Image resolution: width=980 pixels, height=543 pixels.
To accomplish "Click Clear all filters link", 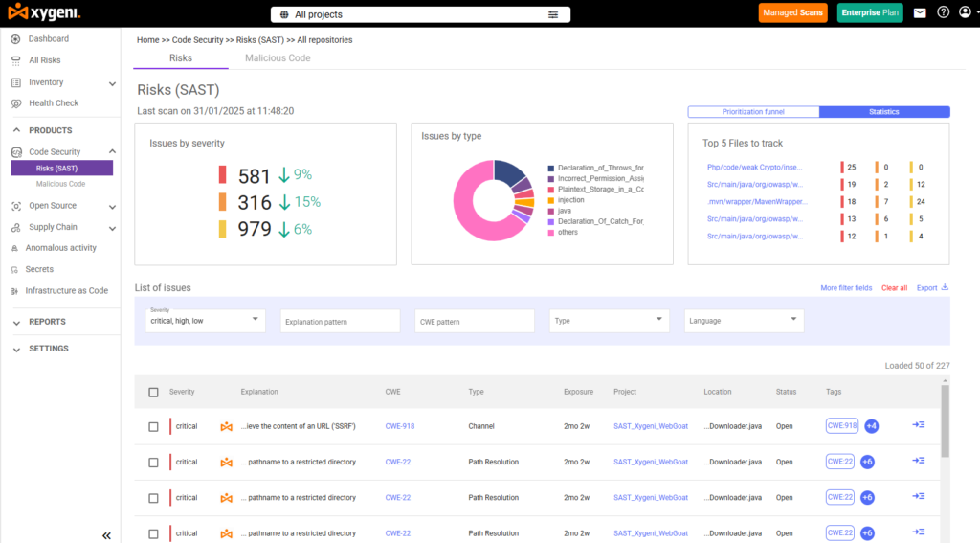I will click(894, 288).
